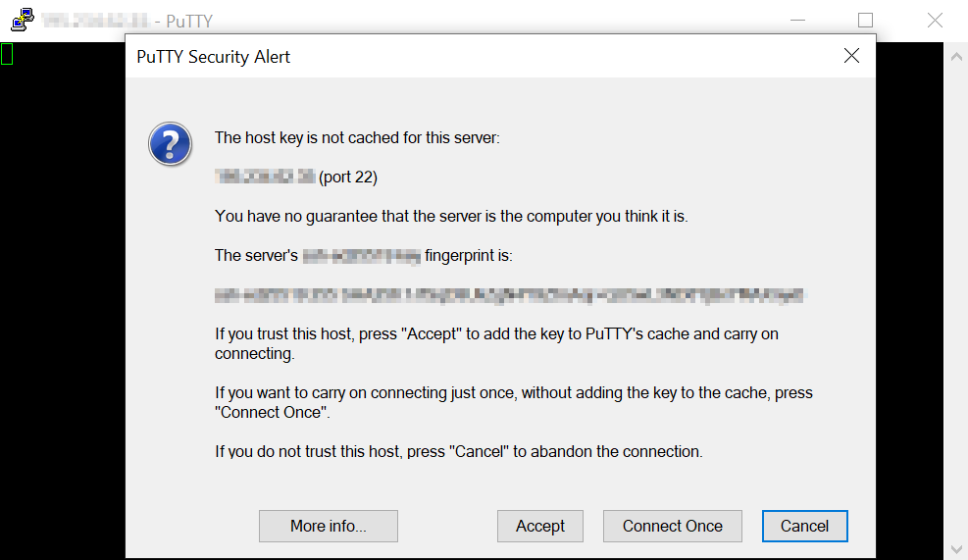The height and width of the screenshot is (560, 968).
Task: Click the blurred long fingerprint string
Action: click(x=510, y=294)
